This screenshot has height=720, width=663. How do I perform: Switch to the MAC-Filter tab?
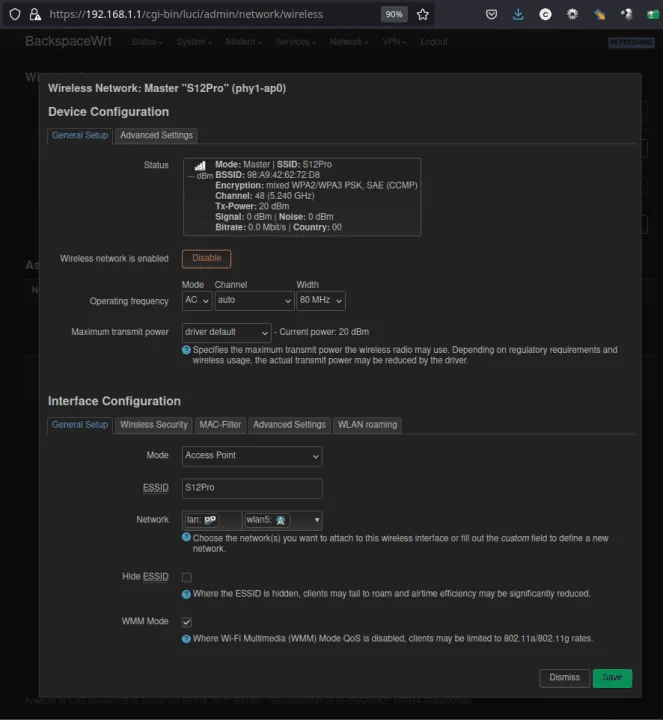(220, 425)
